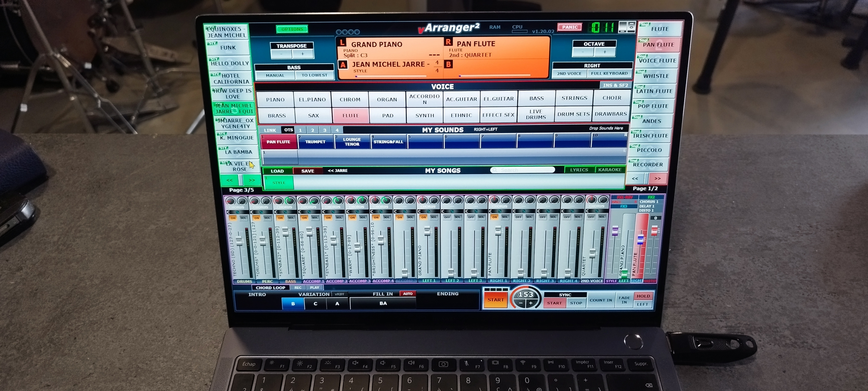The image size is (868, 391).
Task: Click LOAD in My Songs
Action: pyautogui.click(x=277, y=171)
